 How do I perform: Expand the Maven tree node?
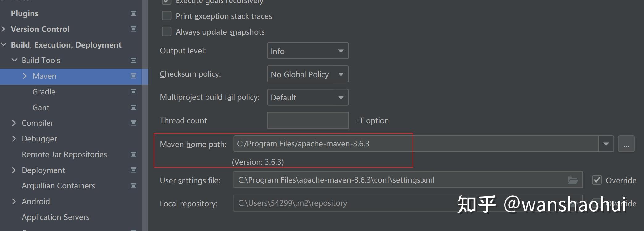point(25,76)
